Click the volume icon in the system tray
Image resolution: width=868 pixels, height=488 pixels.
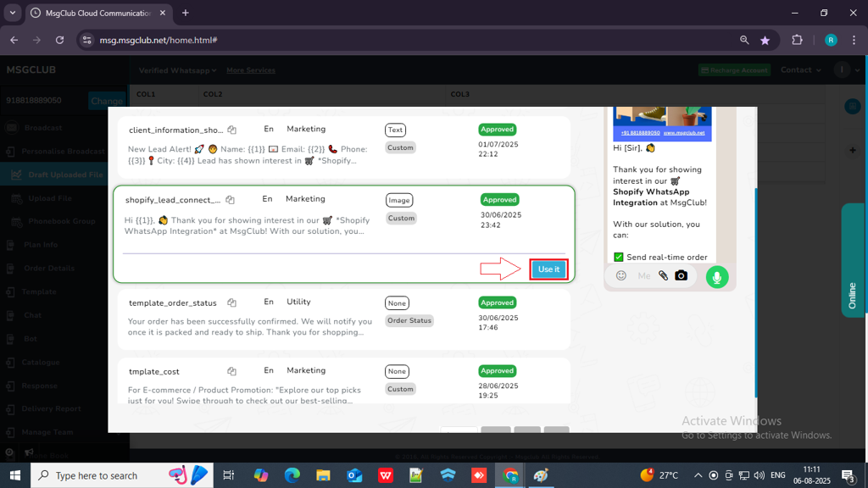759,475
